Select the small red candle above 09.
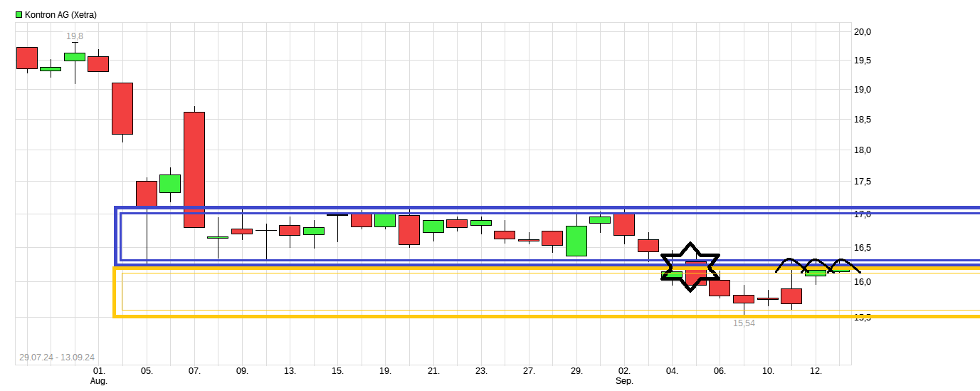Image resolution: width=980 pixels, height=391 pixels. coord(242,231)
